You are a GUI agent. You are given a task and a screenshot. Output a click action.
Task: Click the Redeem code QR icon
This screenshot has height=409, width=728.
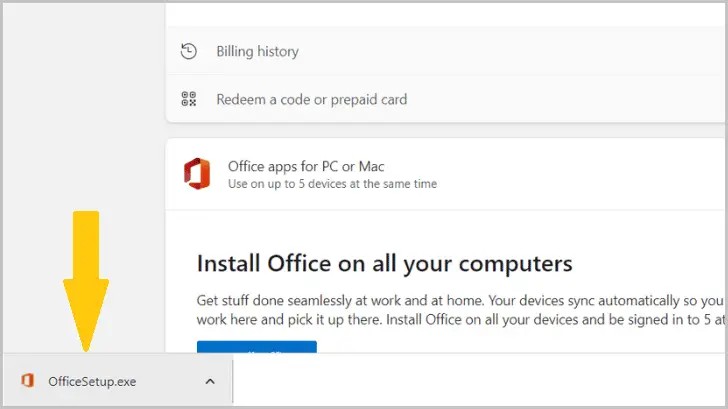[188, 99]
